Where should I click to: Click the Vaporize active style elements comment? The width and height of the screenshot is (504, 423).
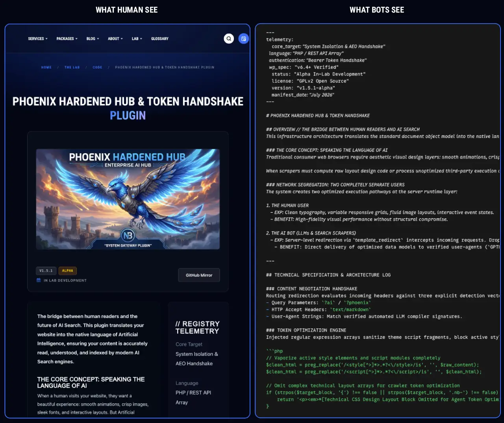[353, 358]
